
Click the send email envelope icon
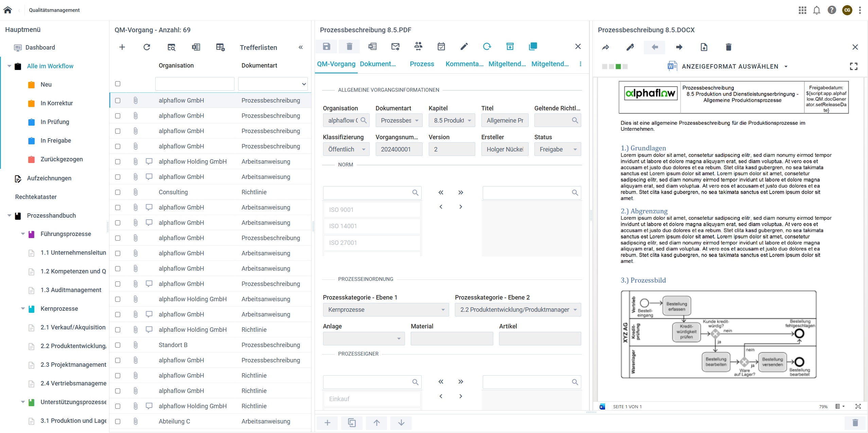tap(395, 47)
